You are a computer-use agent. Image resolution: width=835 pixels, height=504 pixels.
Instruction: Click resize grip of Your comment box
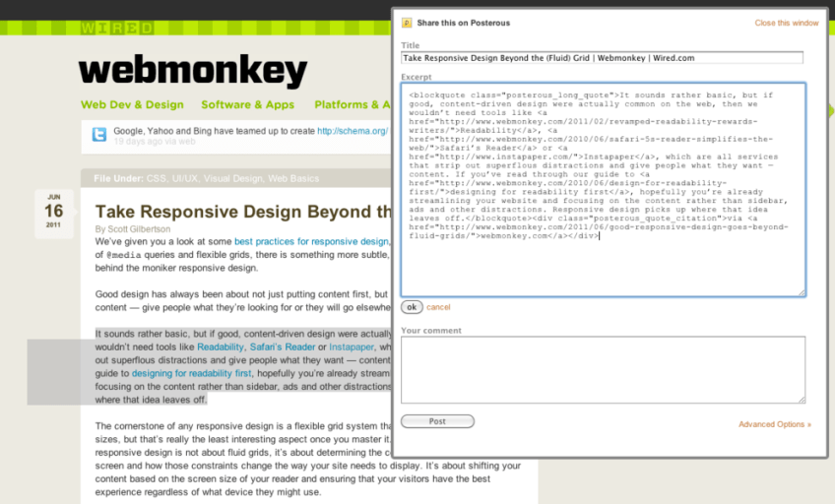click(801, 399)
